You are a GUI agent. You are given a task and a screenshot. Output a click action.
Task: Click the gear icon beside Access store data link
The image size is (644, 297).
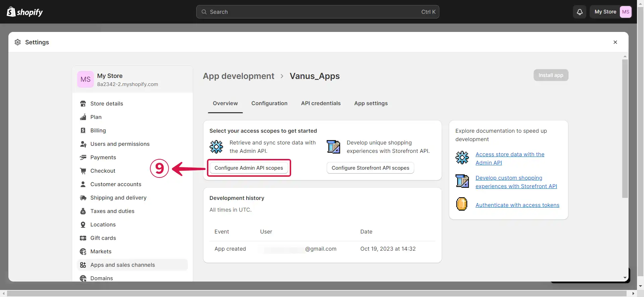(462, 158)
